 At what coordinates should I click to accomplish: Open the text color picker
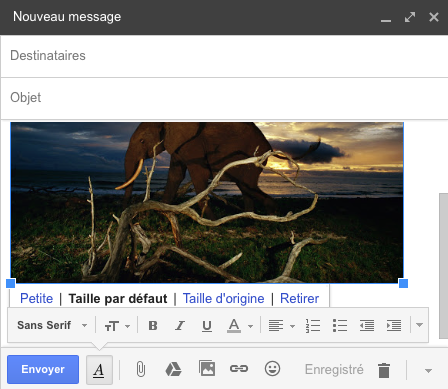click(x=240, y=326)
